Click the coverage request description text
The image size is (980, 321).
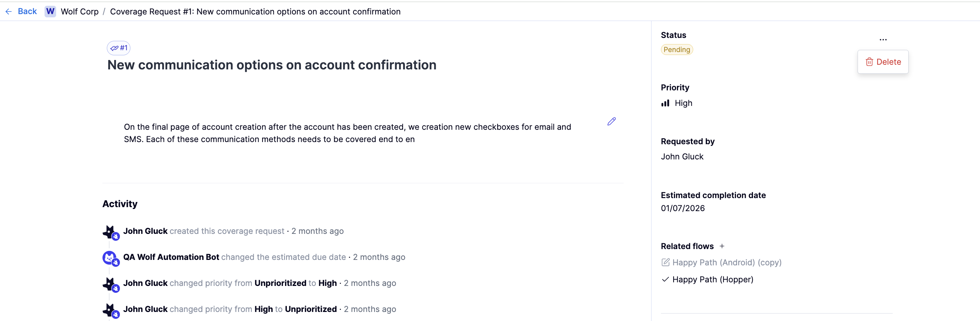(347, 133)
